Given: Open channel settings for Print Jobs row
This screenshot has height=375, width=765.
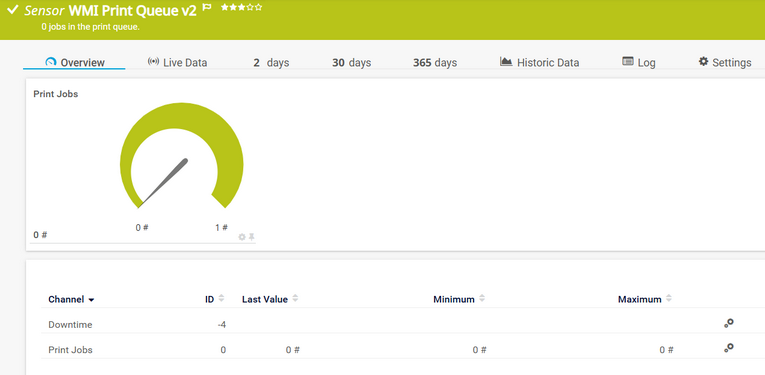Looking at the screenshot, I should tap(729, 348).
